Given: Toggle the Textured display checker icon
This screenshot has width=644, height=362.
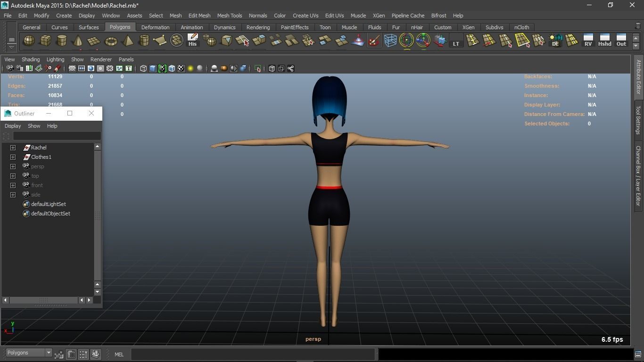Looking at the screenshot, I should coord(181,68).
